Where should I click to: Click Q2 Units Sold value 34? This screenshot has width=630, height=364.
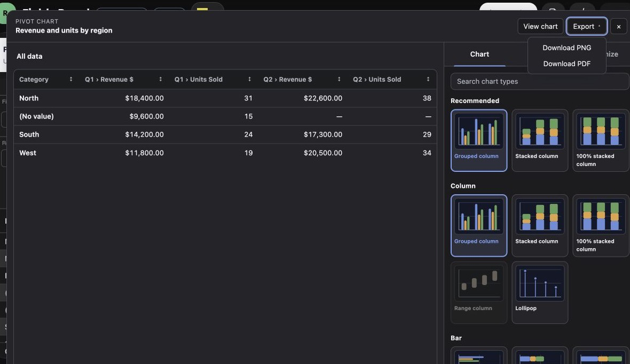pos(427,153)
